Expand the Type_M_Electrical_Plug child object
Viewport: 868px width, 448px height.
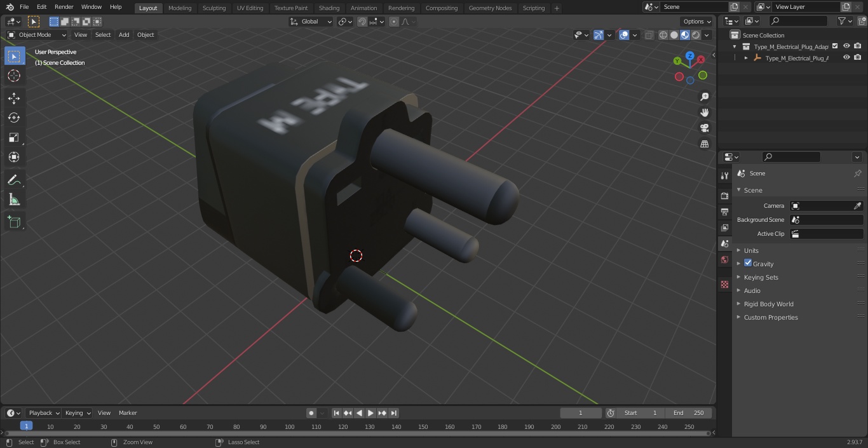click(746, 58)
